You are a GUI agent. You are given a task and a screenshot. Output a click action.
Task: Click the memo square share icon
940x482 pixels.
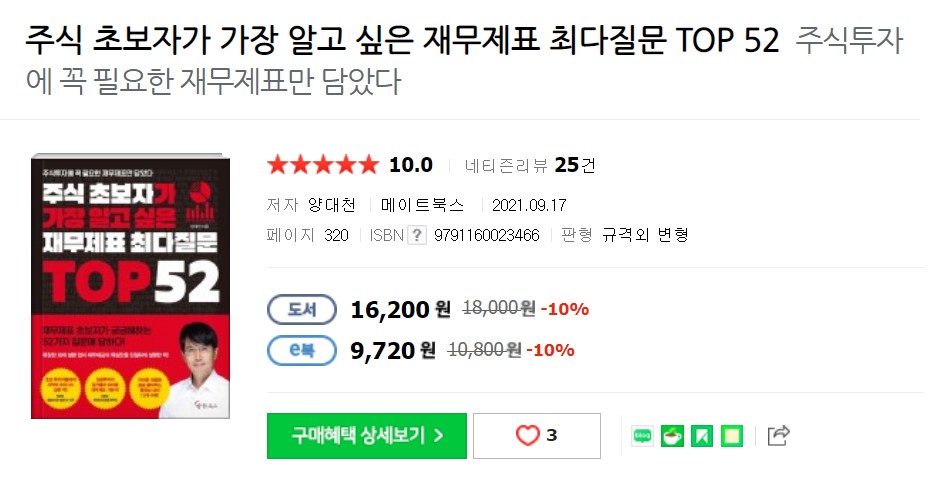pyautogui.click(x=731, y=436)
